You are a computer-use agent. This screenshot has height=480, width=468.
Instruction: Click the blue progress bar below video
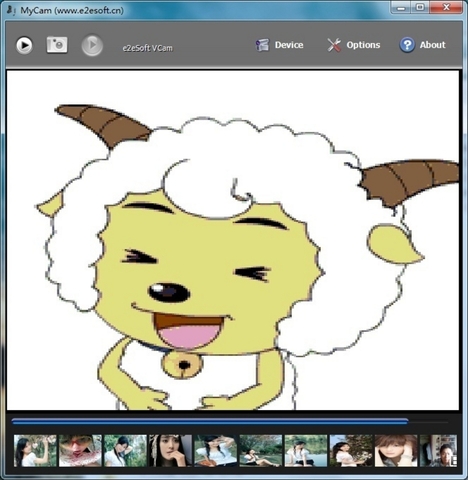coord(210,422)
